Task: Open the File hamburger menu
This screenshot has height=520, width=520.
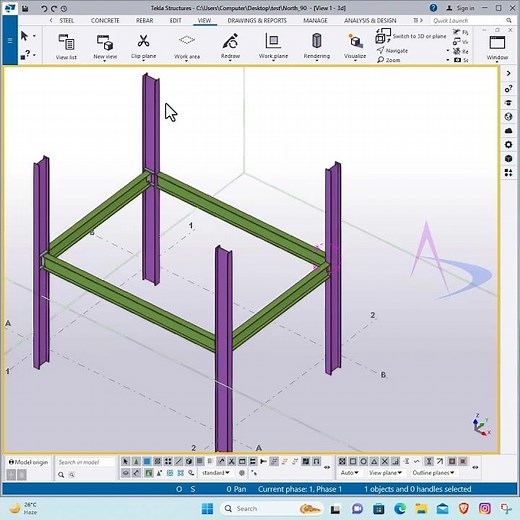Action: 10,40
